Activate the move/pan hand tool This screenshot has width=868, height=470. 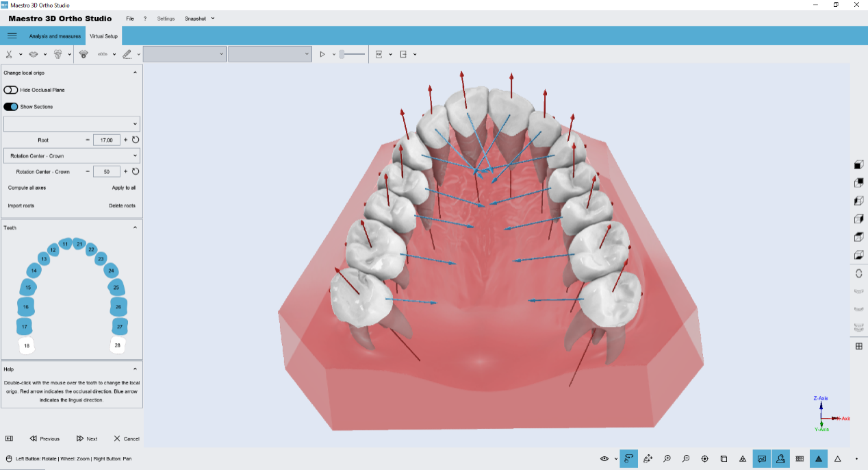(x=648, y=458)
